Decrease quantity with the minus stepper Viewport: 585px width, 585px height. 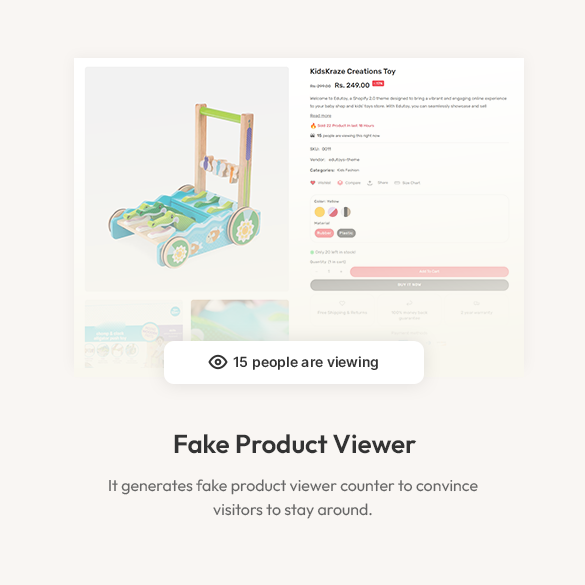point(316,272)
